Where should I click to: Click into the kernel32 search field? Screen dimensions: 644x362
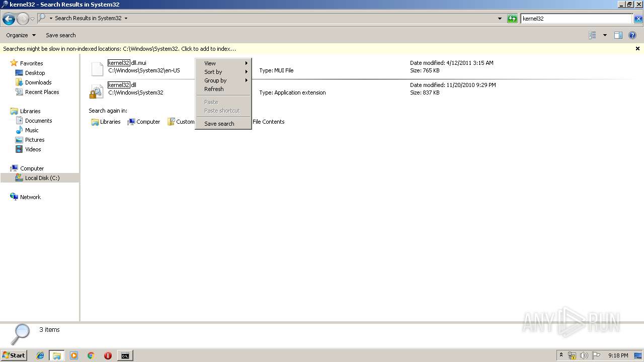576,19
